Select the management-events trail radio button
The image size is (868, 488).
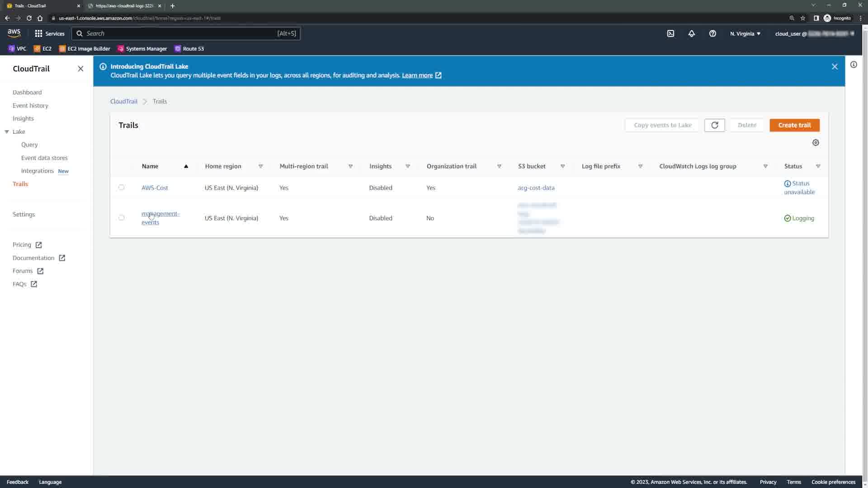(121, 218)
